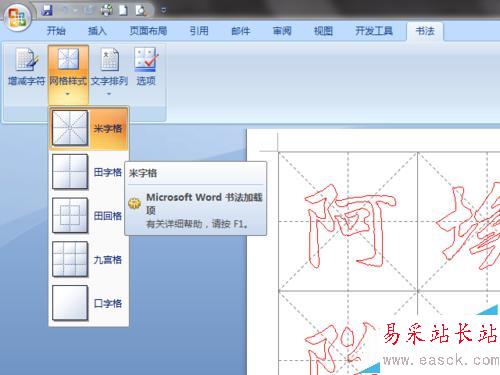Choose the 米字格 grid thumbnail
Image resolution: width=500 pixels, height=375 pixels.
70,128
